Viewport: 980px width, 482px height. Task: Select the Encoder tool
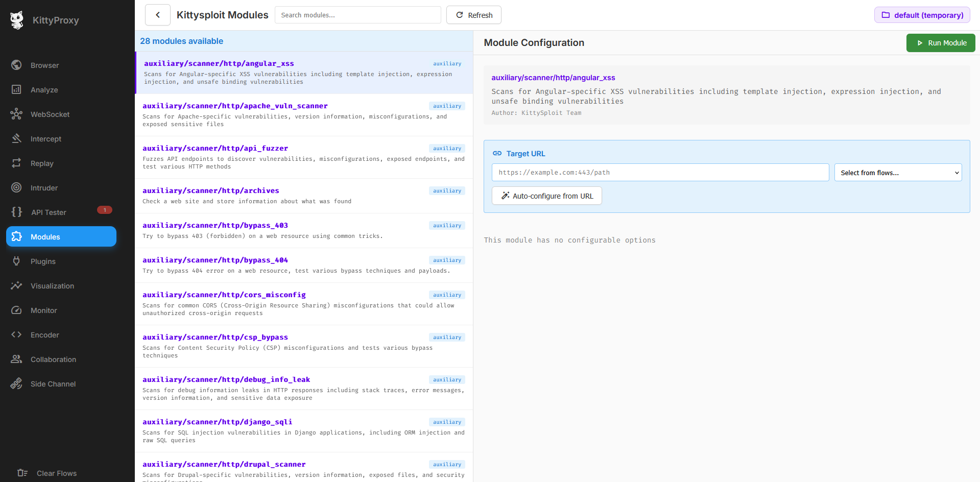45,334
